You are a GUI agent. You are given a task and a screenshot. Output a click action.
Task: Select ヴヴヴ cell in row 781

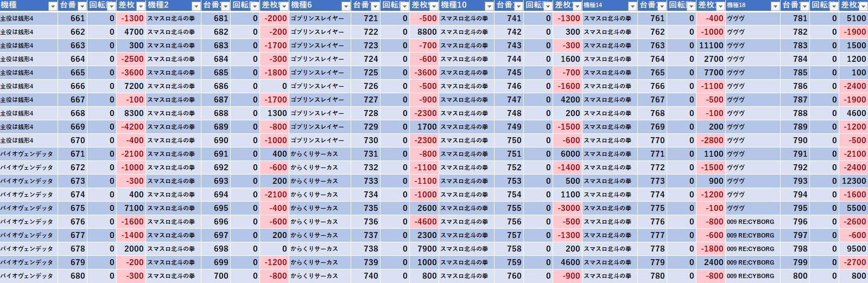click(753, 18)
